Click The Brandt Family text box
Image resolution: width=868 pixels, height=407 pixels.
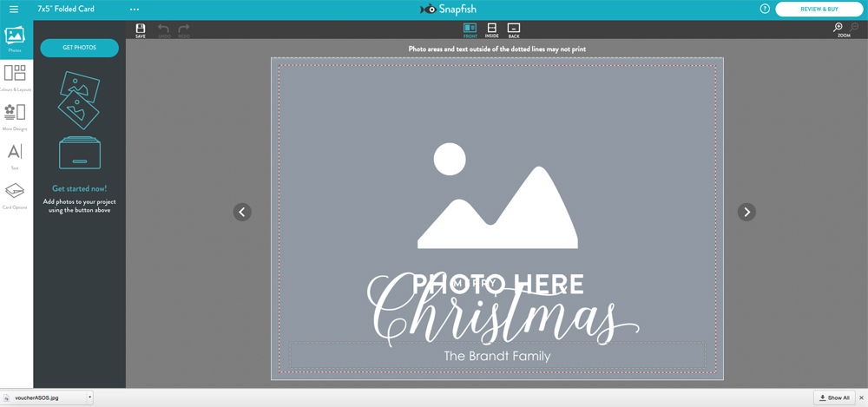pyautogui.click(x=496, y=356)
